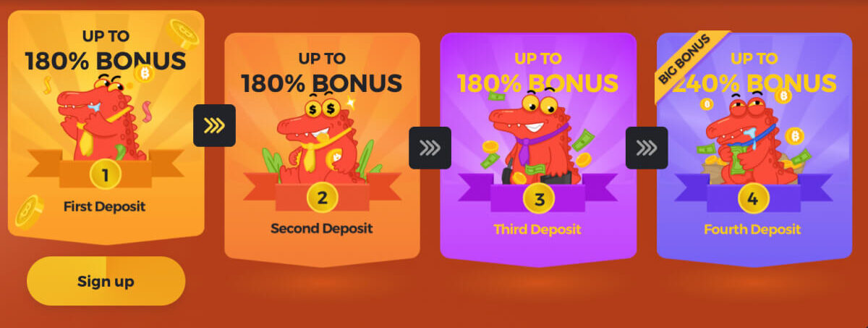Click the yellow triple-chevron arrow after first card

pos(214,126)
